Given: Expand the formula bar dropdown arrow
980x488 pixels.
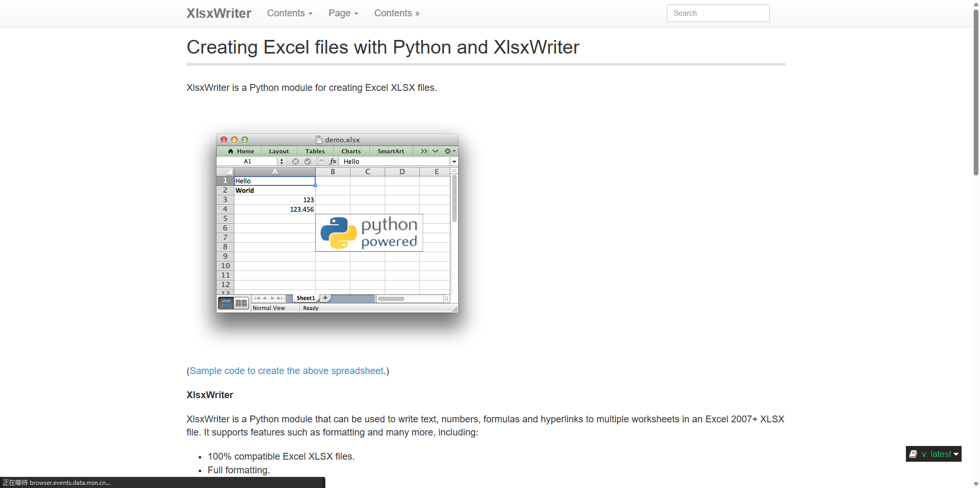Looking at the screenshot, I should click(x=454, y=161).
